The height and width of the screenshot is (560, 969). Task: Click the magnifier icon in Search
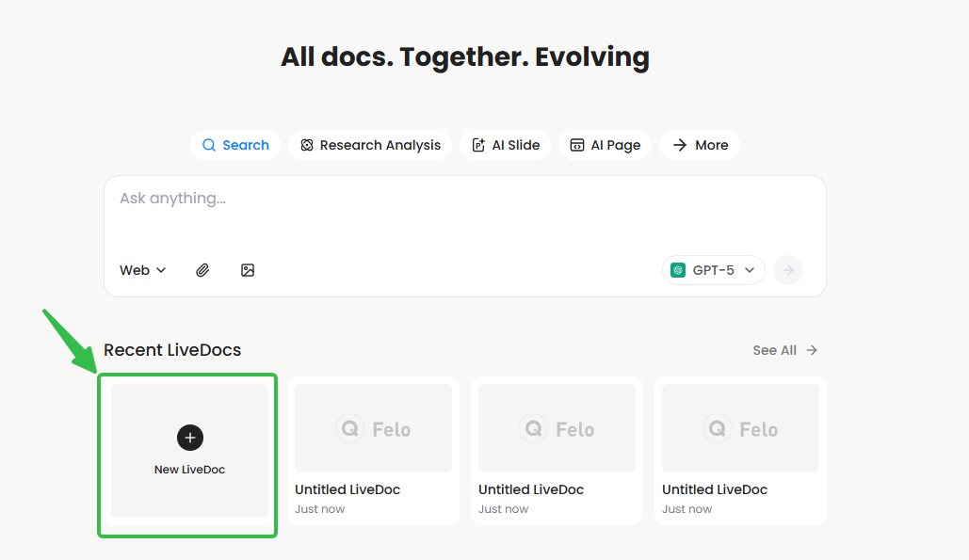click(209, 145)
